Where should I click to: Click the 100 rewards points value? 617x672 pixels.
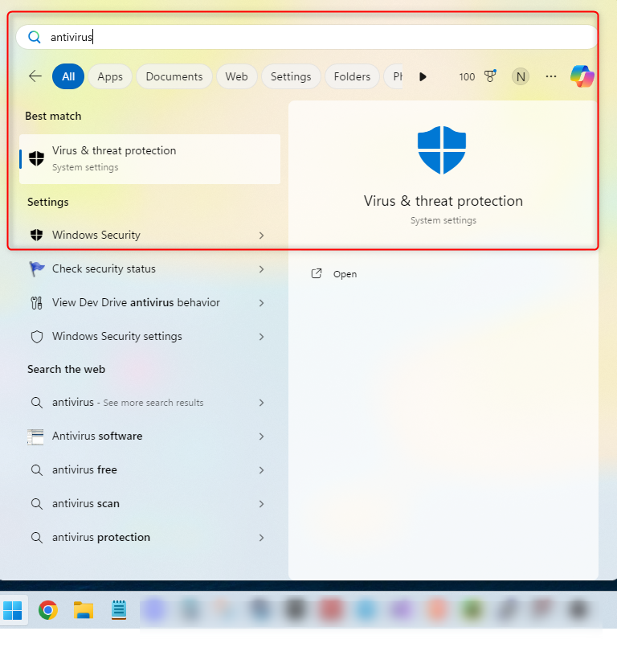[467, 77]
